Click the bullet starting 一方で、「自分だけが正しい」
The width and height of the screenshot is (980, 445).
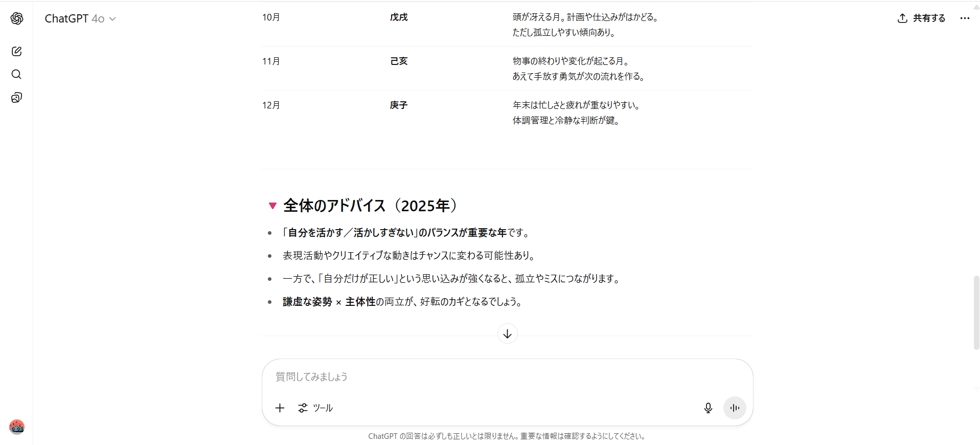452,279
